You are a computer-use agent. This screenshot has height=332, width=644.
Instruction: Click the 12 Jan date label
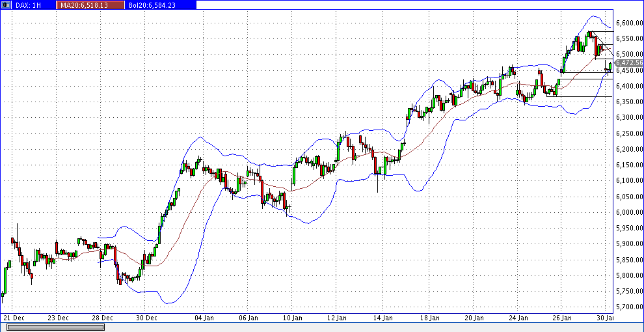[338, 318]
